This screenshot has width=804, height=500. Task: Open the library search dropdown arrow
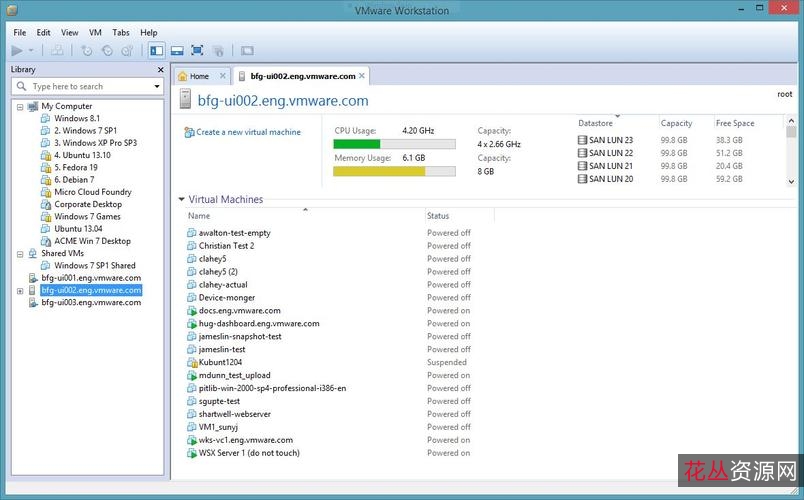click(157, 86)
